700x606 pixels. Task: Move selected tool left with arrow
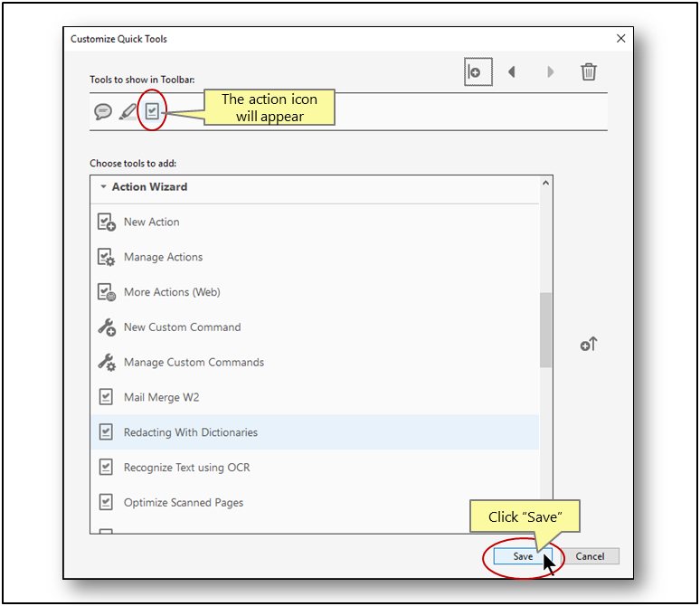512,71
